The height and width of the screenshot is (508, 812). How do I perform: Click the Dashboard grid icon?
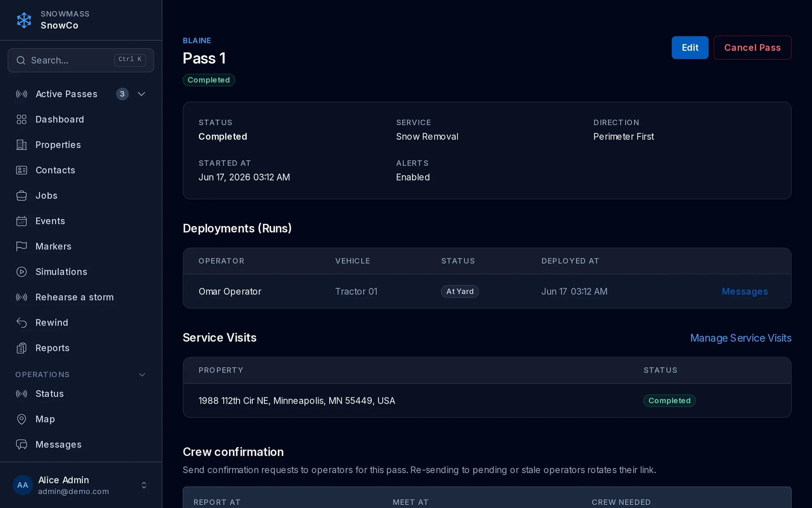(22, 119)
